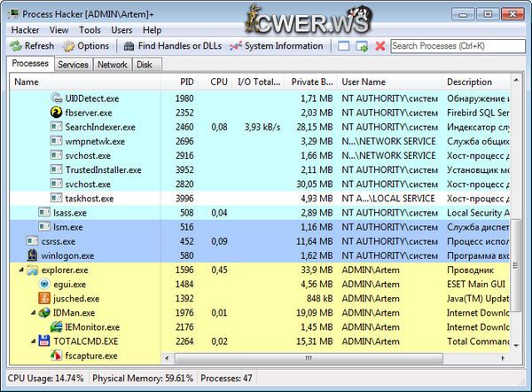
Task: Collapse the TOTALCMD.EXE tree node
Action: [32, 341]
